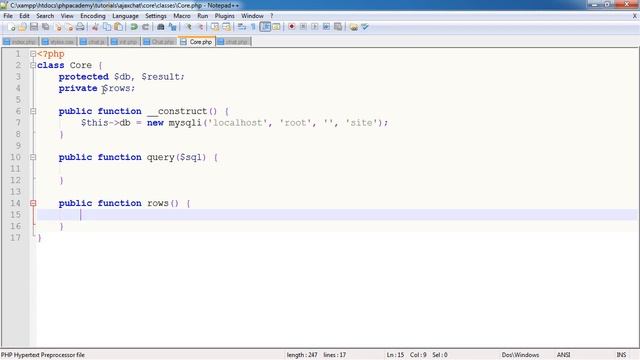
Task: Click the ANSI encoding status field
Action: (563, 355)
